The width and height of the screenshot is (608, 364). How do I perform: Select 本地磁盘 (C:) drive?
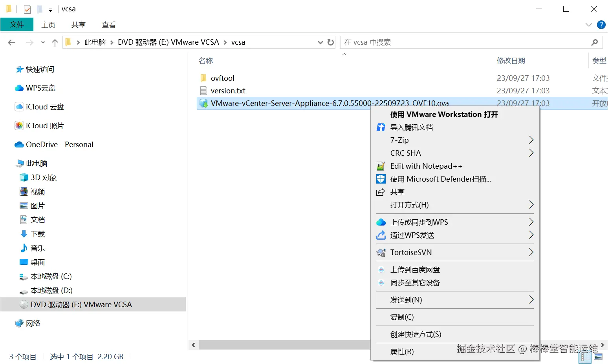(x=46, y=277)
